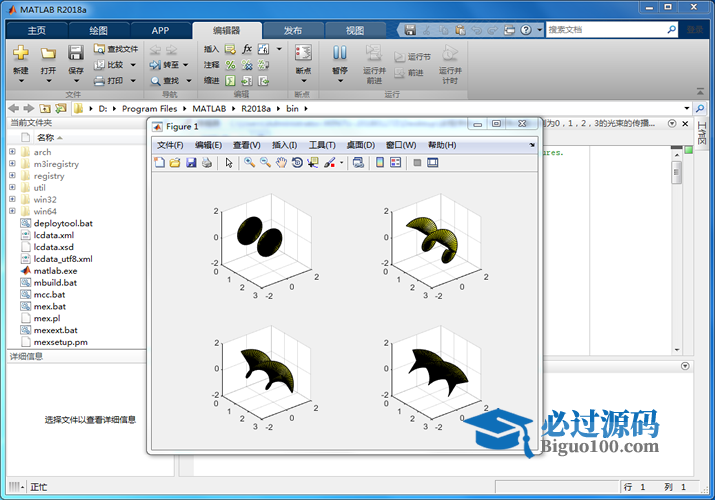Open Figure 1 查看(V) menu
The height and width of the screenshot is (500, 715).
click(x=247, y=145)
